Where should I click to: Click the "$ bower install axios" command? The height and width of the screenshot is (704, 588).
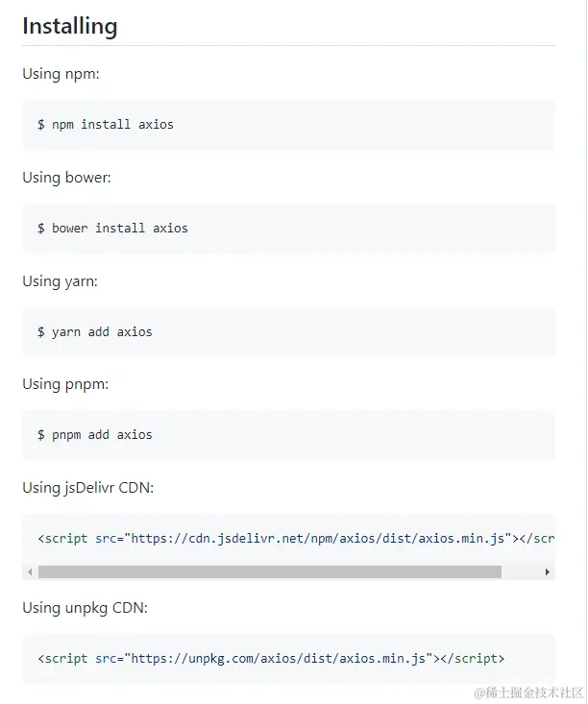pos(112,229)
